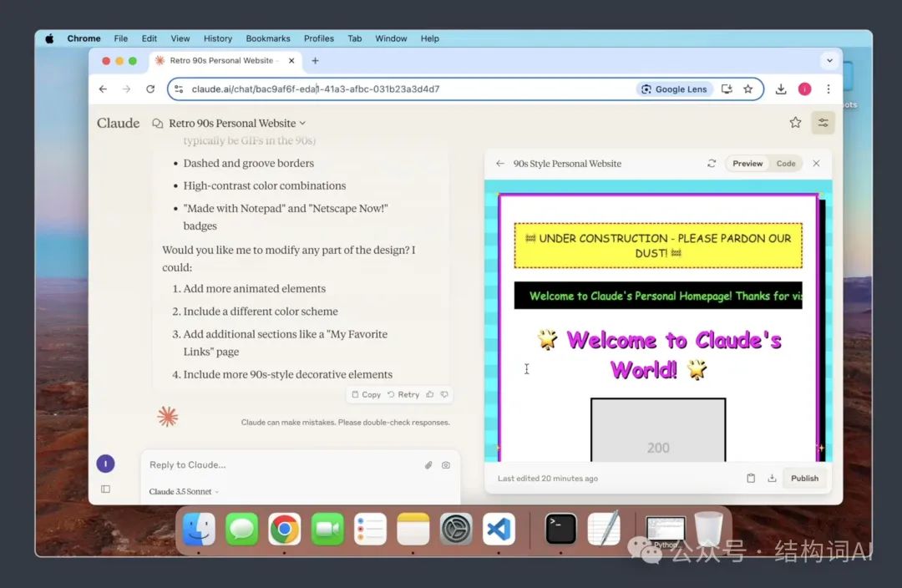Click the 200 placeholder image in preview
This screenshot has width=902, height=588.
pyautogui.click(x=658, y=430)
